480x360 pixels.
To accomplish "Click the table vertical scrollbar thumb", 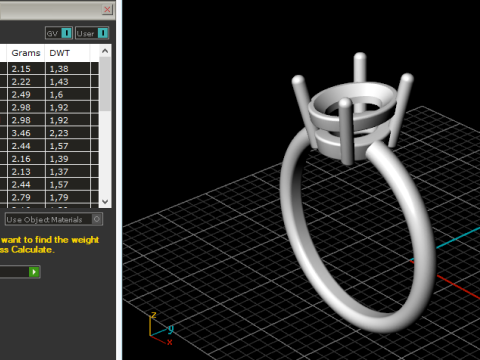I will pyautogui.click(x=105, y=84).
